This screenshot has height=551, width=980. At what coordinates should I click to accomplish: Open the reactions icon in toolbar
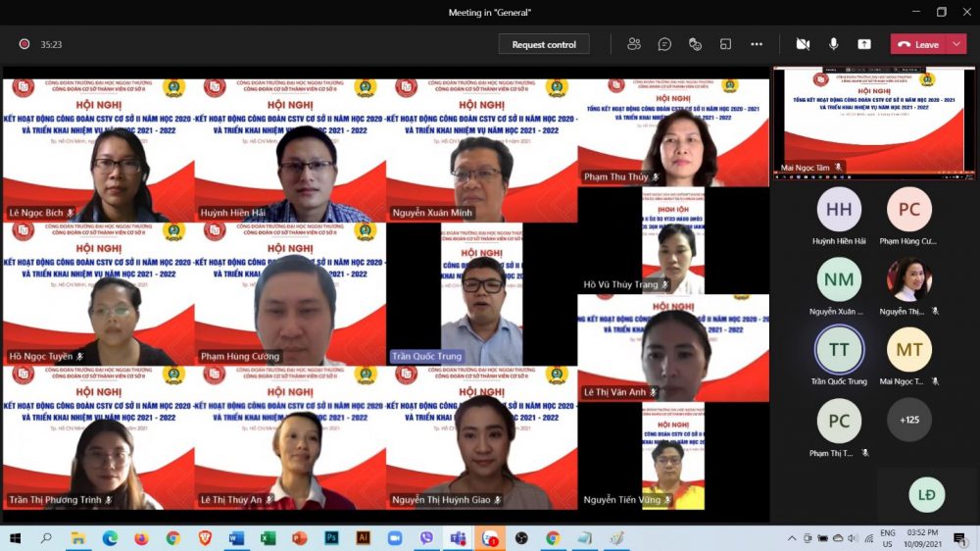click(695, 44)
